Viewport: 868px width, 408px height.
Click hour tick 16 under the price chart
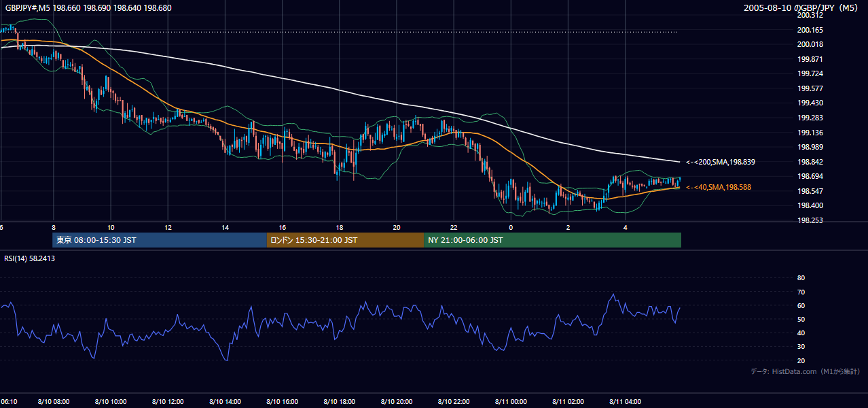pos(283,228)
